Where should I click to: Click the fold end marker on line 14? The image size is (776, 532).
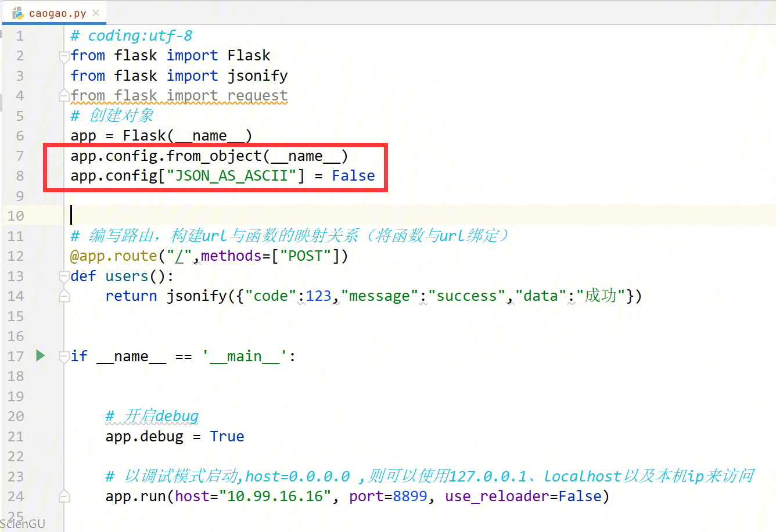click(x=64, y=296)
